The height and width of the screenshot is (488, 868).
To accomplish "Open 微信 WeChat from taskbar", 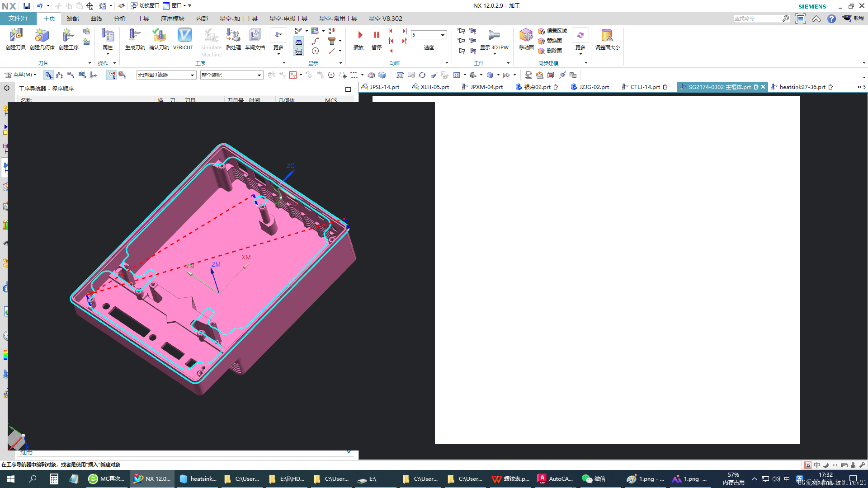I will point(594,479).
